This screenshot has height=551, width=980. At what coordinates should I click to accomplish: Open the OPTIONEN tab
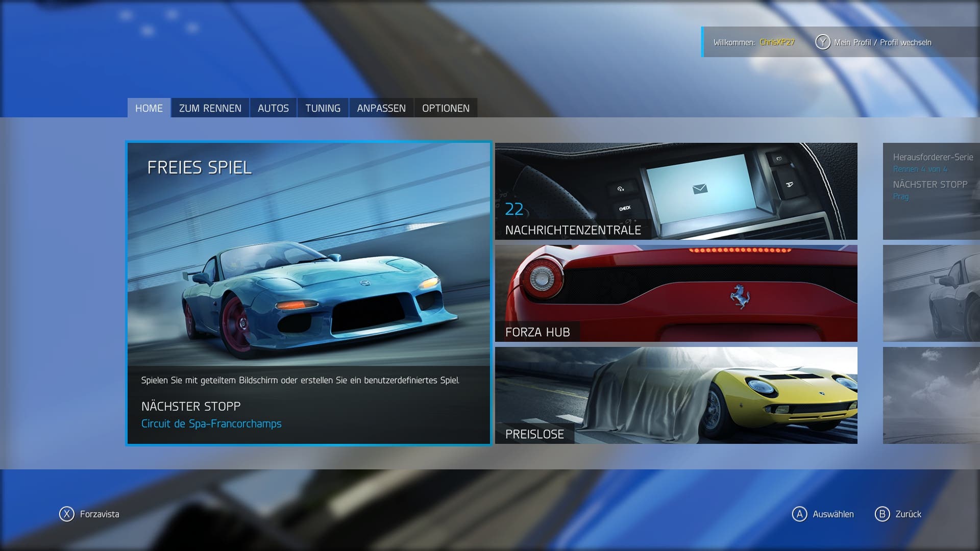(446, 108)
